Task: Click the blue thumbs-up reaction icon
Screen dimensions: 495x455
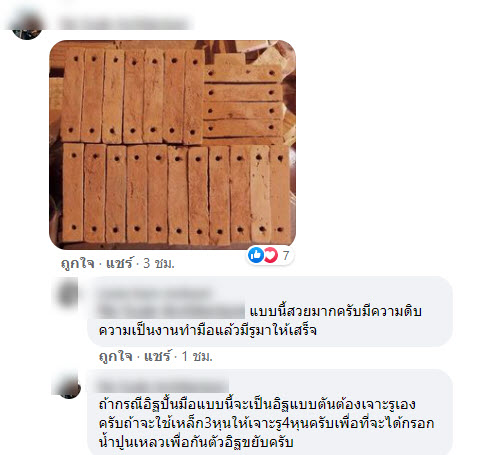Action: (x=256, y=255)
